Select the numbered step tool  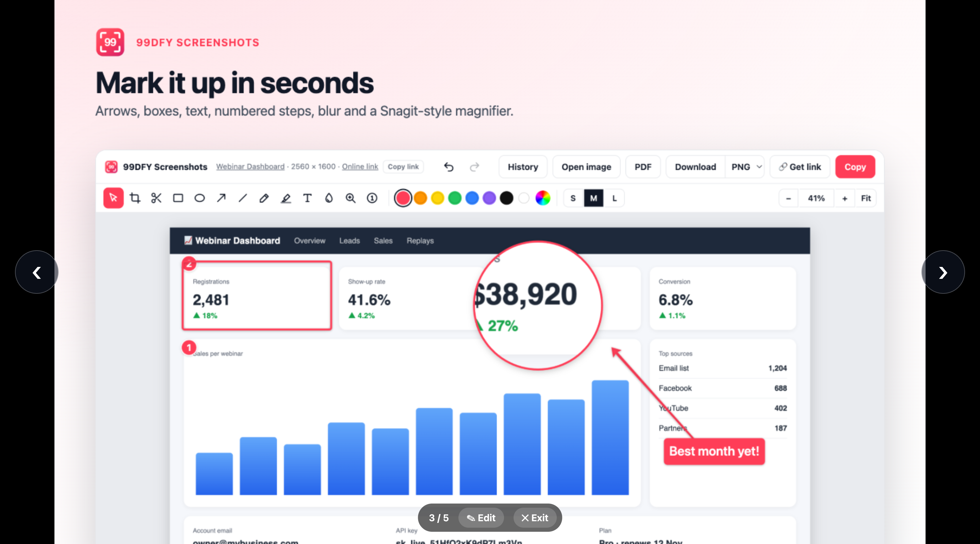point(372,198)
